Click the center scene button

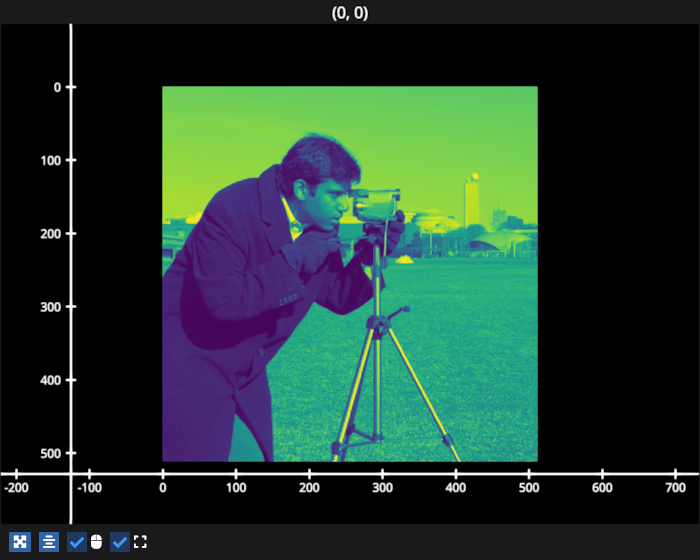(49, 542)
